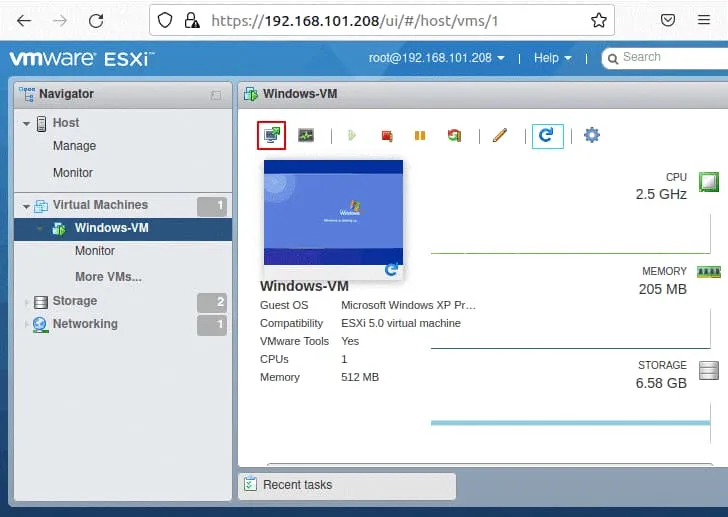Power on the virtual machine
728x517 pixels.
click(x=351, y=135)
